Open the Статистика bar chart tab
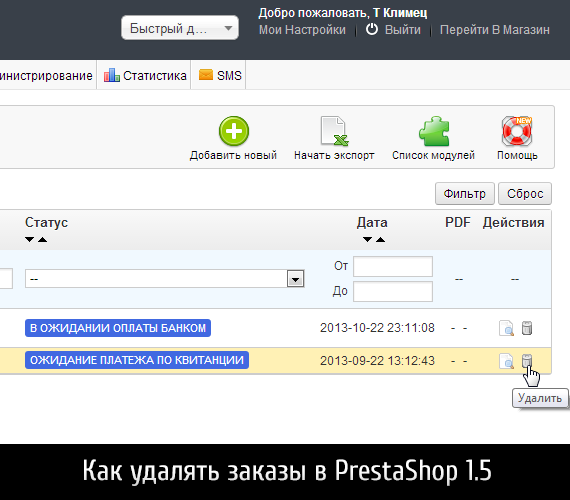This screenshot has height=500, width=570. tap(145, 75)
